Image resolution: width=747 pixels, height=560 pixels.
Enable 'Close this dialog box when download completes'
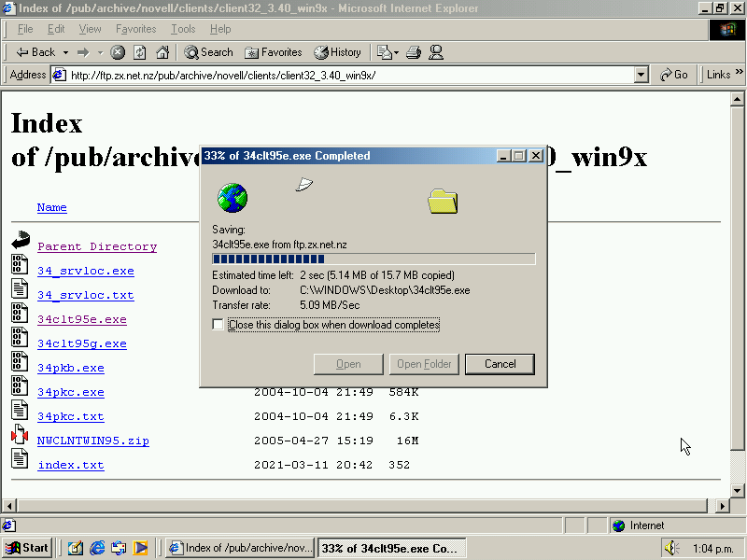pos(218,325)
